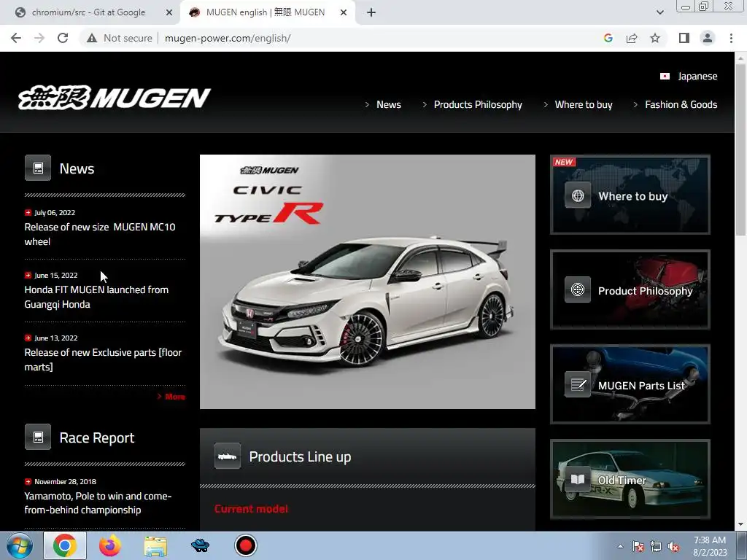Image resolution: width=747 pixels, height=560 pixels.
Task: Go back to the previous page
Action: [16, 38]
